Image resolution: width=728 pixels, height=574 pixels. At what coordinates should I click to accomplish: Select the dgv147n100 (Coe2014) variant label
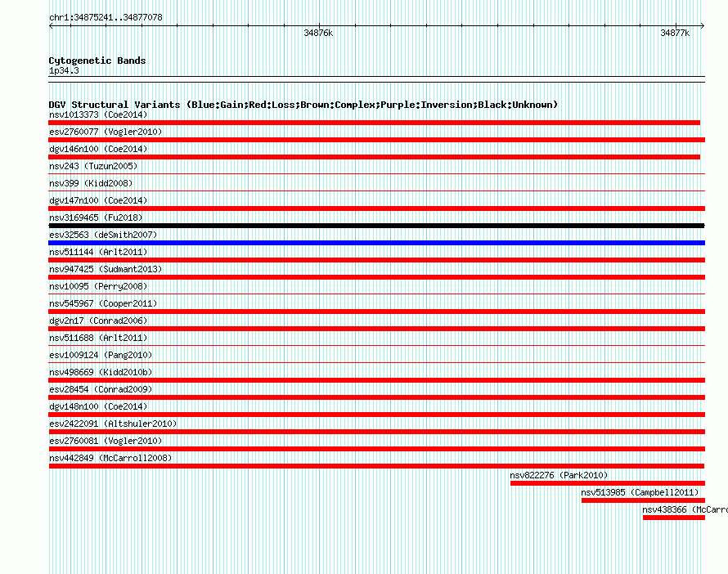point(98,200)
